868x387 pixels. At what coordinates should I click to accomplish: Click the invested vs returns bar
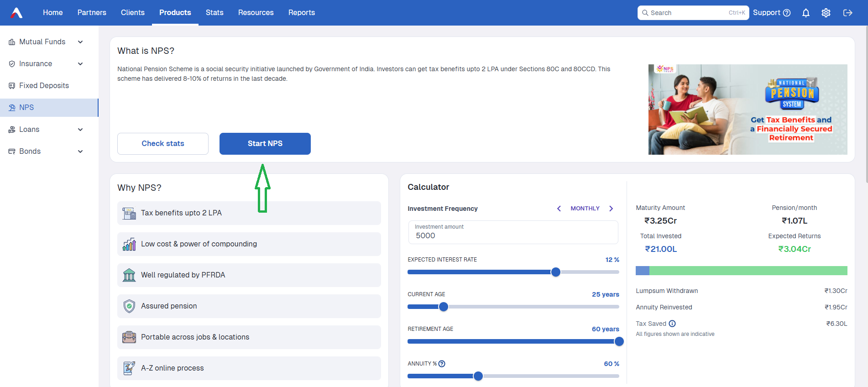(x=742, y=271)
